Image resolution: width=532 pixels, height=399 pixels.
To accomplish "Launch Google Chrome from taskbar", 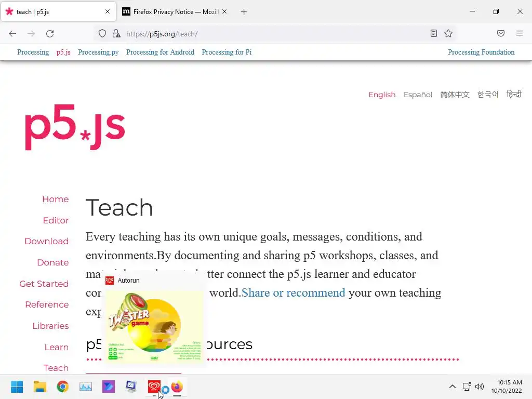I will [63, 387].
